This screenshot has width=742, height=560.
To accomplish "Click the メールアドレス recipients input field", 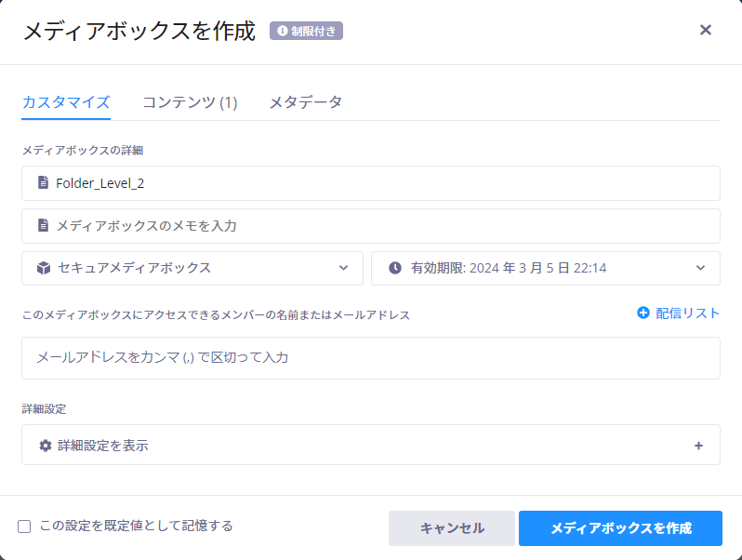I will point(371,358).
